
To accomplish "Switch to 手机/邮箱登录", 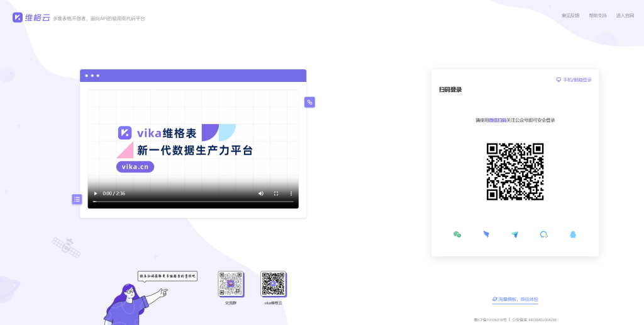I will [574, 80].
